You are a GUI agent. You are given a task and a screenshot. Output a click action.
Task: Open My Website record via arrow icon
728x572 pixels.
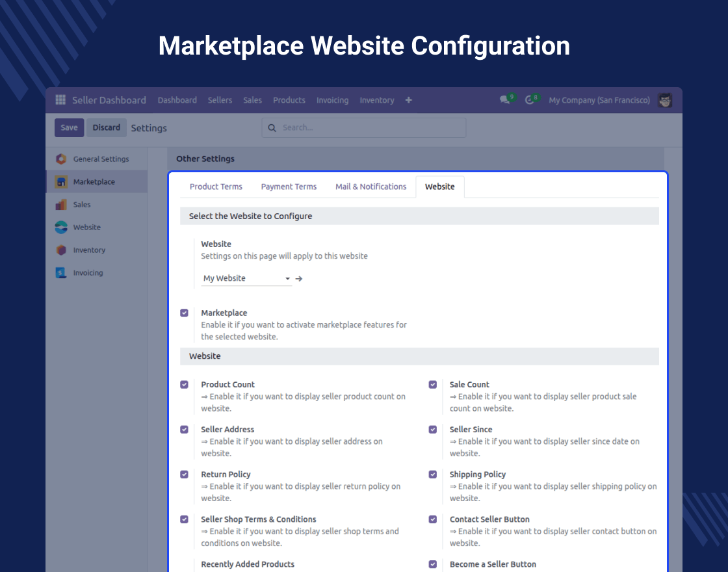(x=299, y=279)
